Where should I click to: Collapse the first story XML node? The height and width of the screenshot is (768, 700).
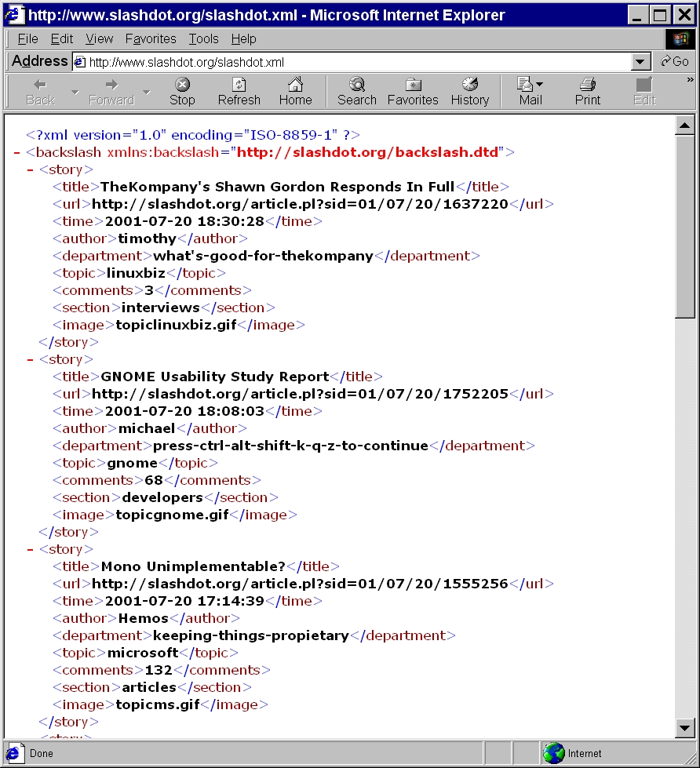[x=30, y=169]
